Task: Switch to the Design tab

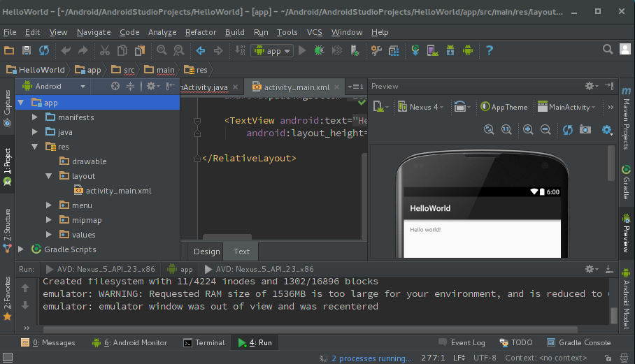Action: [x=206, y=252]
